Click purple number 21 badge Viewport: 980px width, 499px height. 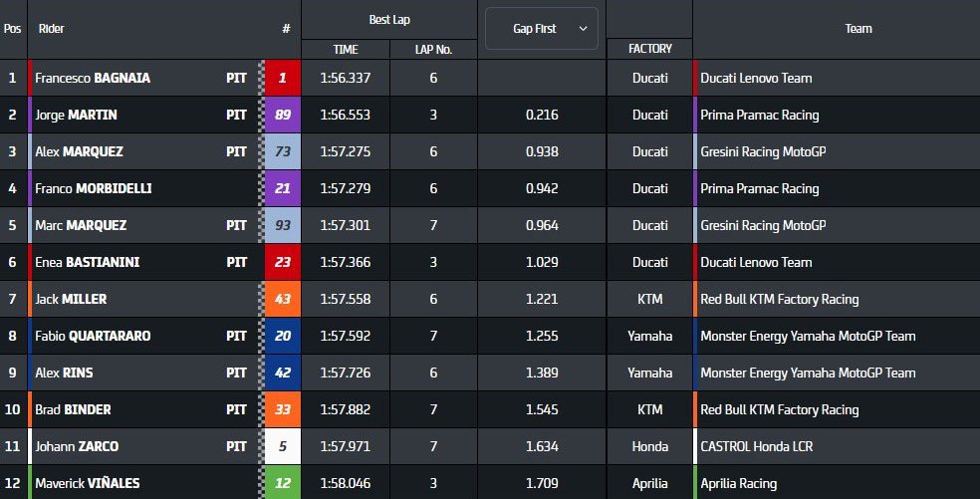tap(283, 189)
